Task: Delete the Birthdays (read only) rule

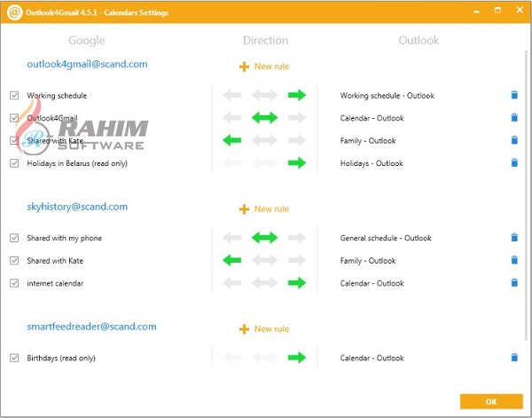Action: pos(514,358)
